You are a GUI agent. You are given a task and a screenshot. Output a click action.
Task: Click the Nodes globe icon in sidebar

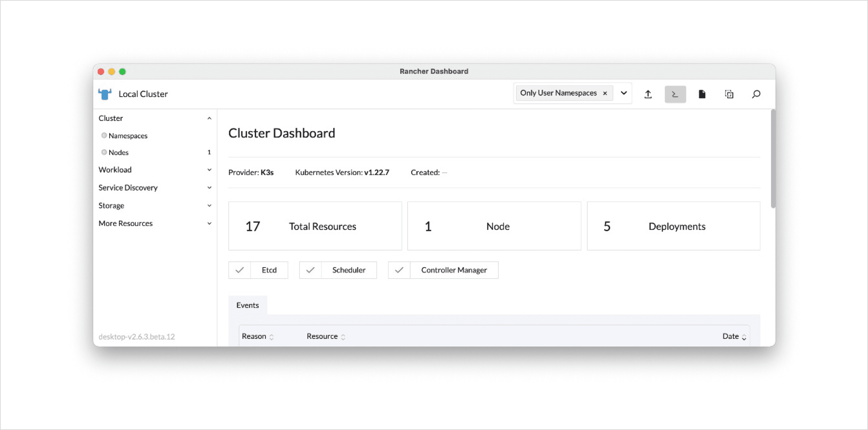click(104, 152)
